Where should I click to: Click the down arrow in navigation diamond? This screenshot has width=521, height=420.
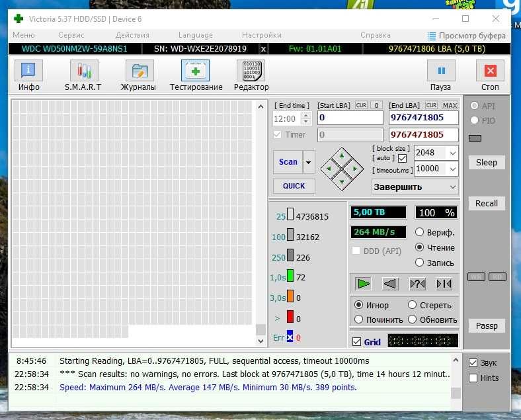pos(342,181)
